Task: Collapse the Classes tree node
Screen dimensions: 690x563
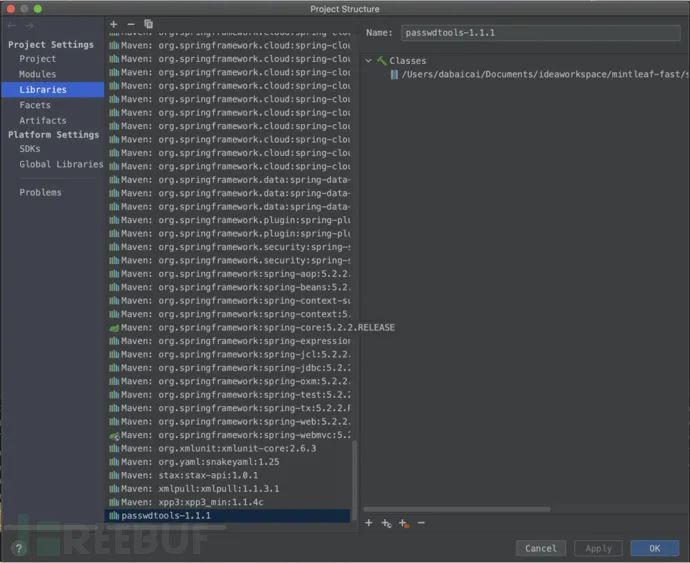Action: [x=369, y=61]
